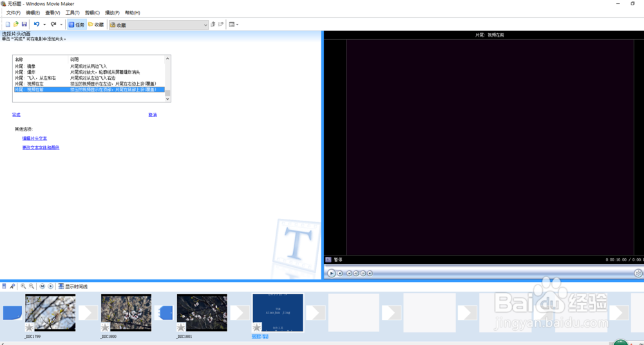Redo the action with the redo arrow
Screen dimensions: 644x345
(53, 24)
